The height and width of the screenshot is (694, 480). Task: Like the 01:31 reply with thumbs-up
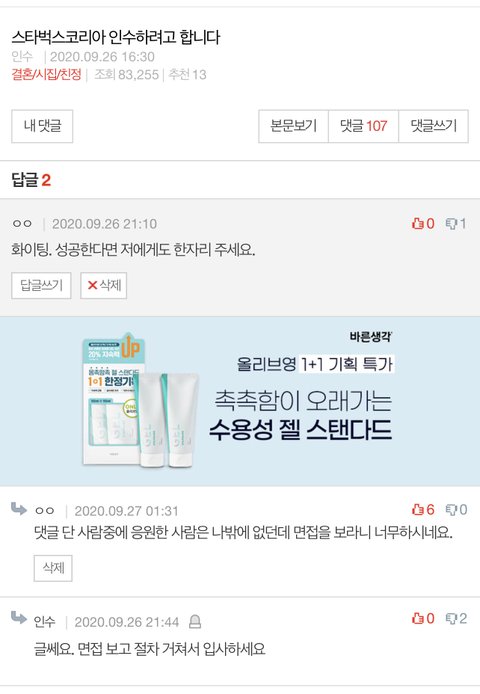(418, 509)
